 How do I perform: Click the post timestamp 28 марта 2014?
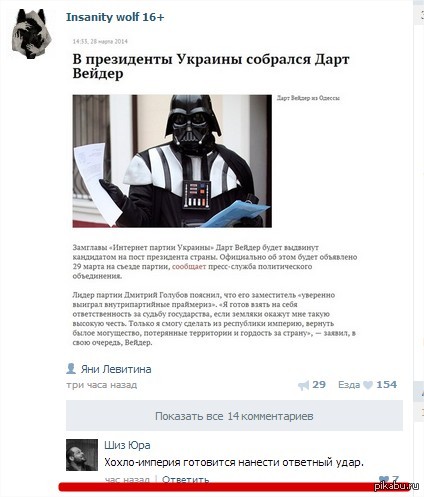click(100, 42)
